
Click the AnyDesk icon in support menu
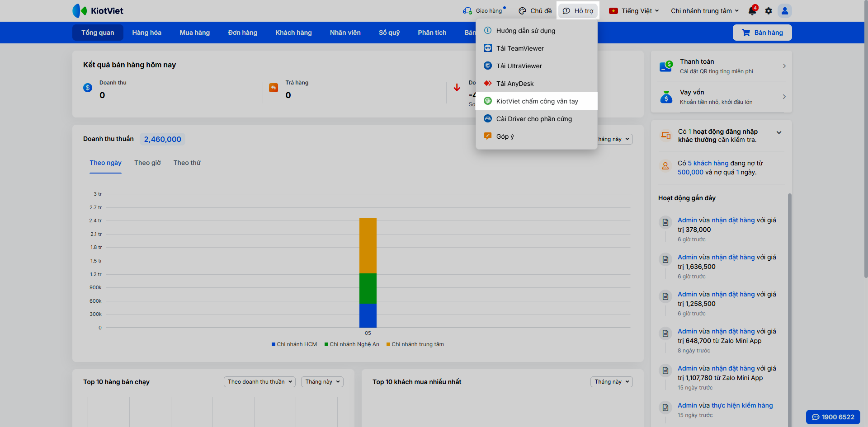(x=488, y=84)
